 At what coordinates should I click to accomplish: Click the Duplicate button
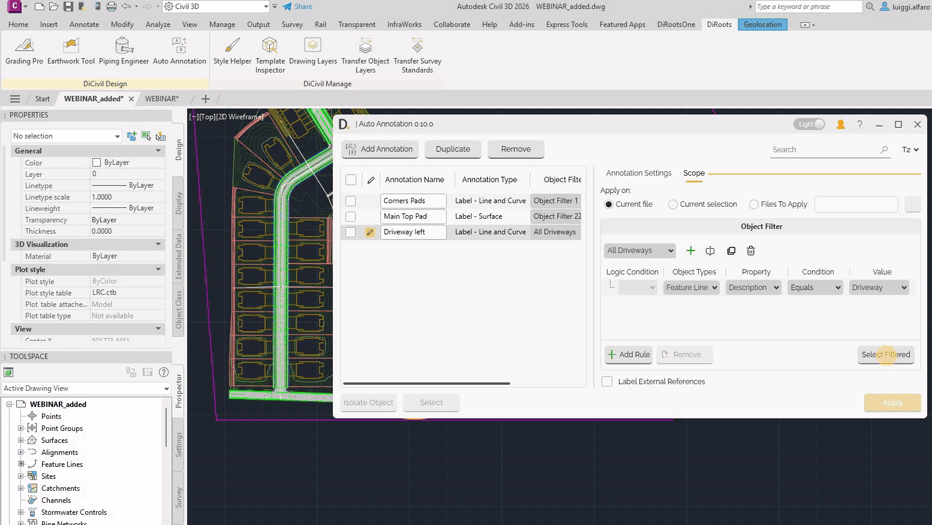[x=453, y=149]
